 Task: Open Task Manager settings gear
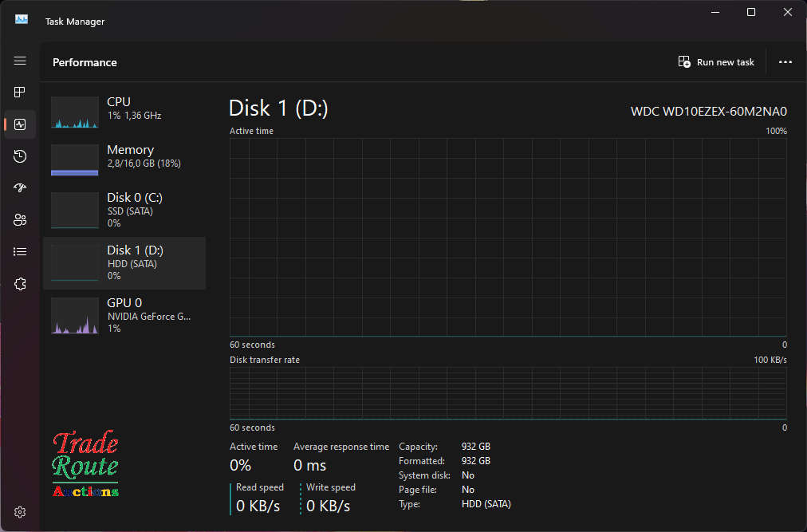coord(20,511)
